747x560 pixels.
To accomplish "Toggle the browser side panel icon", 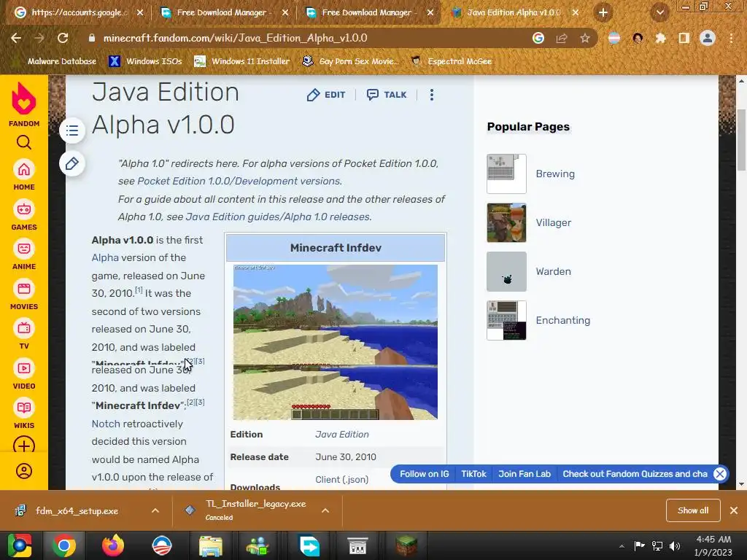I will 684,38.
